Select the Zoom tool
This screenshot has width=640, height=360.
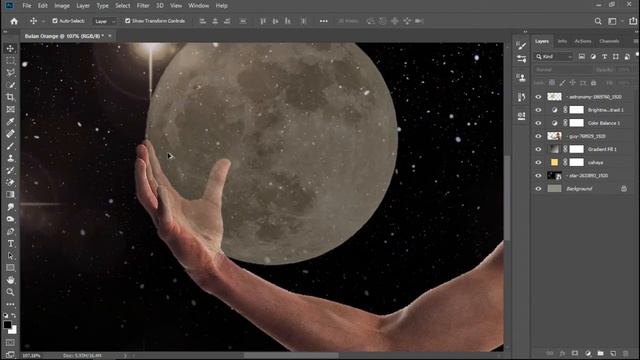pos(10,292)
